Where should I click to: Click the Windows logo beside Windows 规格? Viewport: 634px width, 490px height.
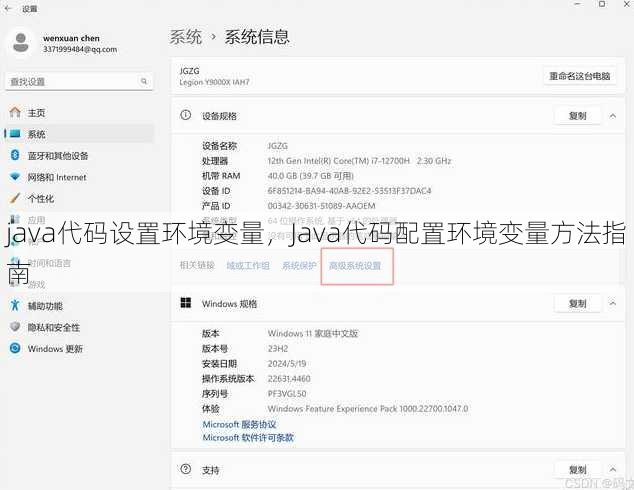[x=186, y=303]
